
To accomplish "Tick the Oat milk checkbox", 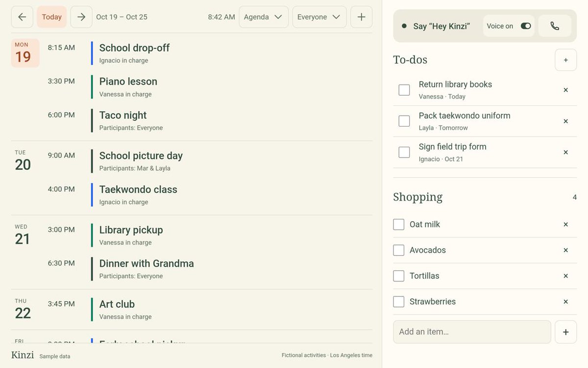I will 399,224.
